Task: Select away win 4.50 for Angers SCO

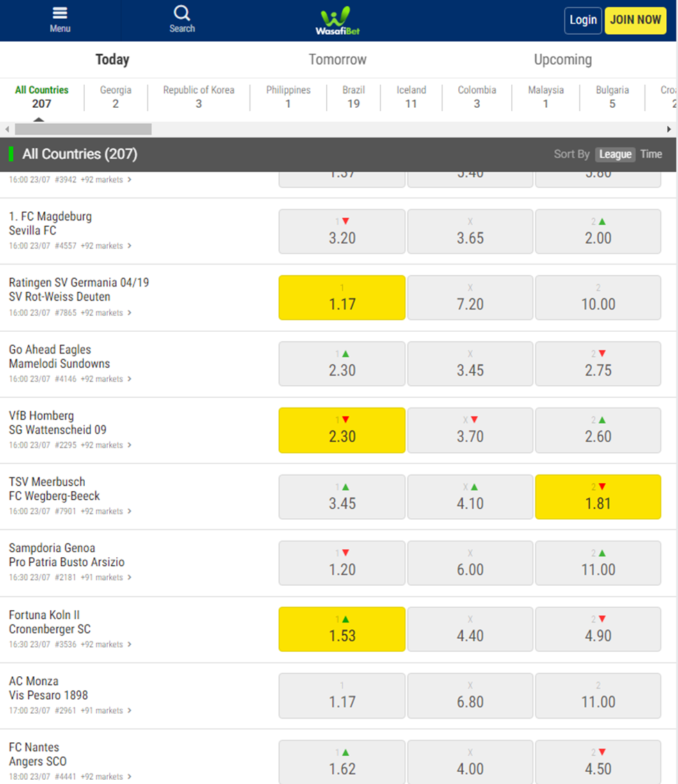Action: tap(598, 762)
